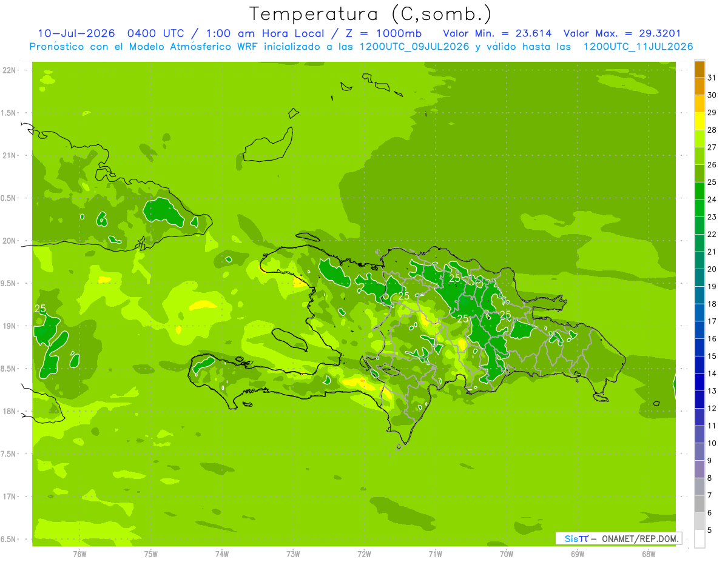Click the legend value "27"
This screenshot has height=562, width=728.
click(x=712, y=147)
